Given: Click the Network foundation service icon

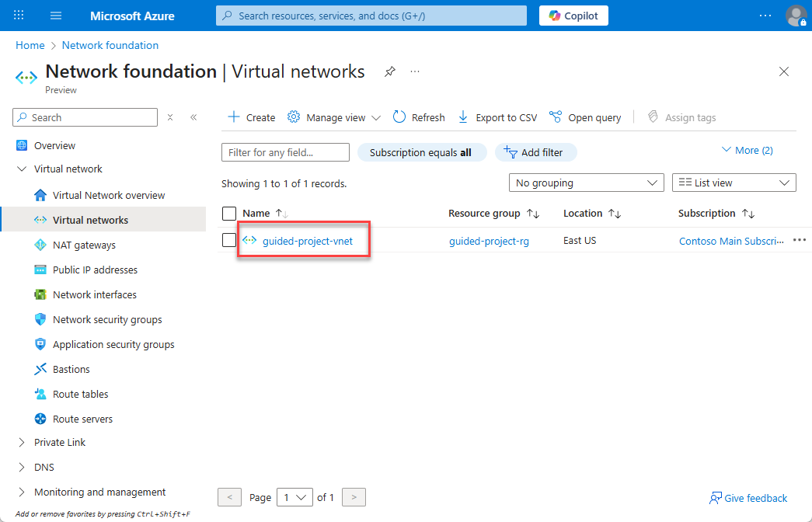Looking at the screenshot, I should pos(26,78).
